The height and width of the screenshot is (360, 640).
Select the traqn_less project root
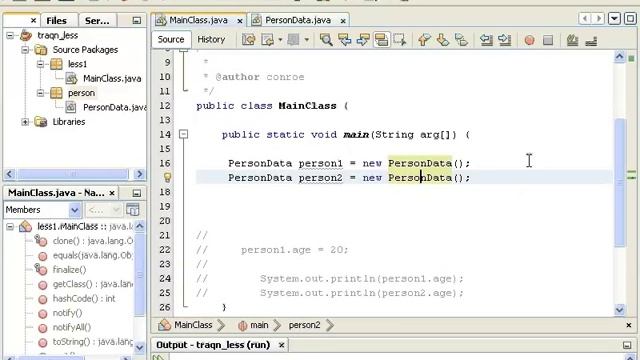[x=57, y=35]
